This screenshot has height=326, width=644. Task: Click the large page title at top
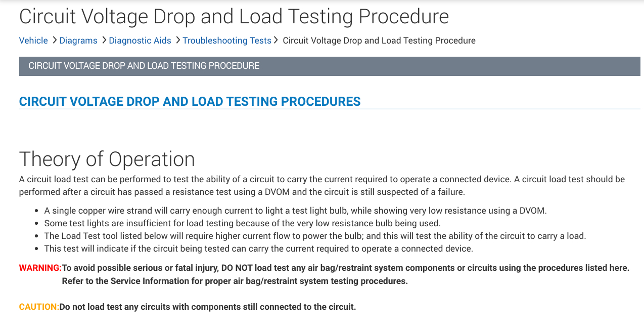tap(234, 16)
